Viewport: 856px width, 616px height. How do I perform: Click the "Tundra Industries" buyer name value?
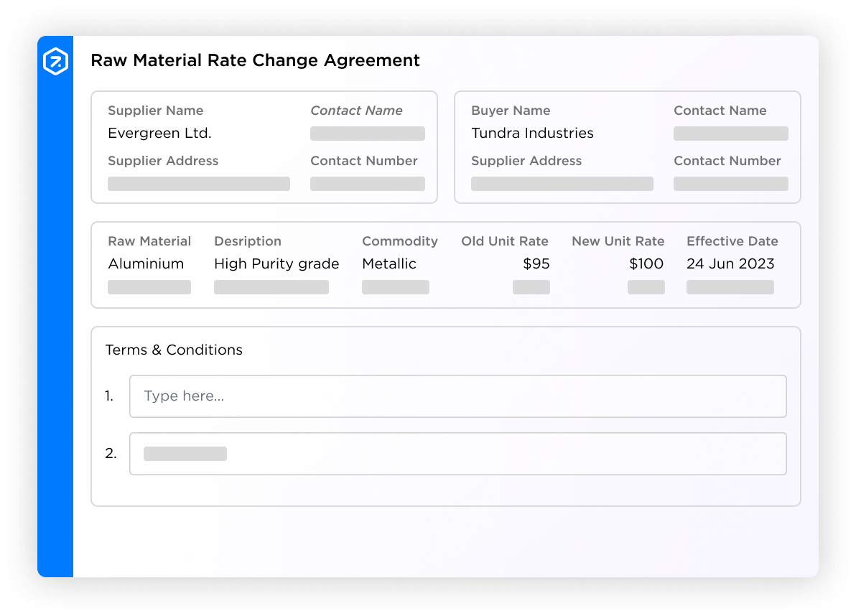[x=532, y=133]
